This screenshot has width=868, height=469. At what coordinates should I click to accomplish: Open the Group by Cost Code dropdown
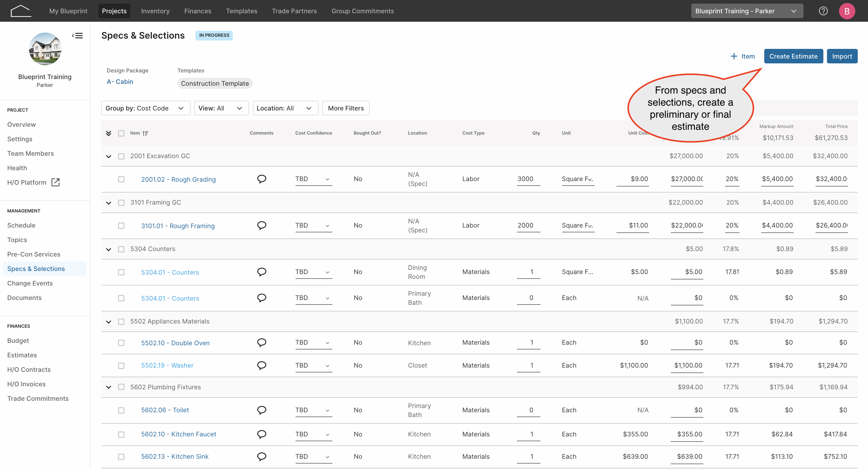coord(146,108)
